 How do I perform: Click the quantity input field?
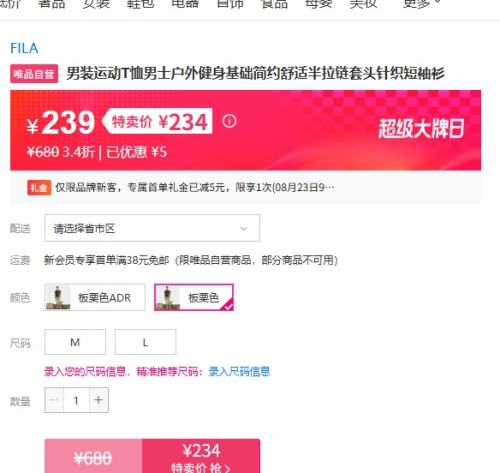point(76,400)
